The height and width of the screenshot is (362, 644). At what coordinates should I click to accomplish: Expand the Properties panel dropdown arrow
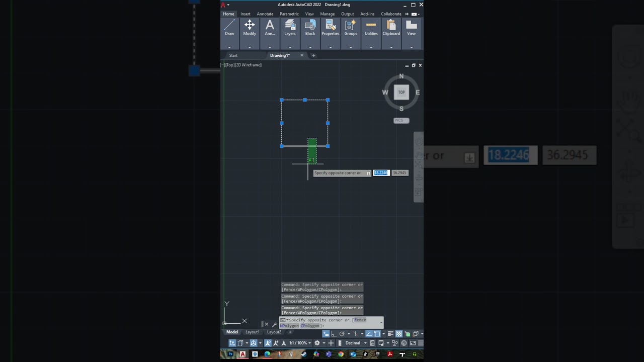click(x=331, y=47)
